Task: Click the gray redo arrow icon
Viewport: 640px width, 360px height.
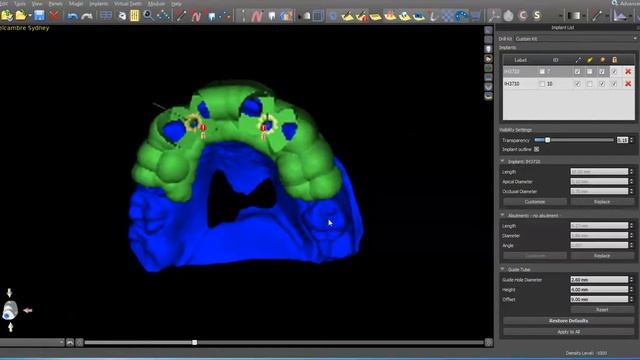Action: pos(87,16)
